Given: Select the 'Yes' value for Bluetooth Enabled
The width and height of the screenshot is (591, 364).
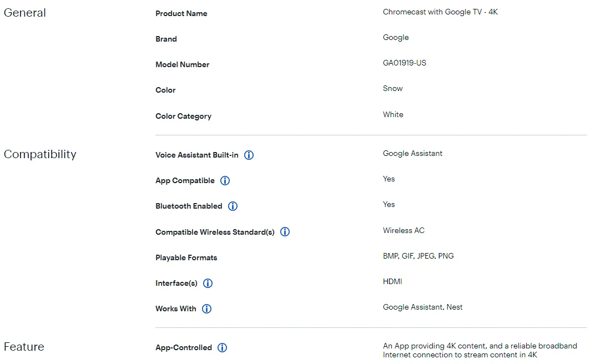Looking at the screenshot, I should [389, 205].
